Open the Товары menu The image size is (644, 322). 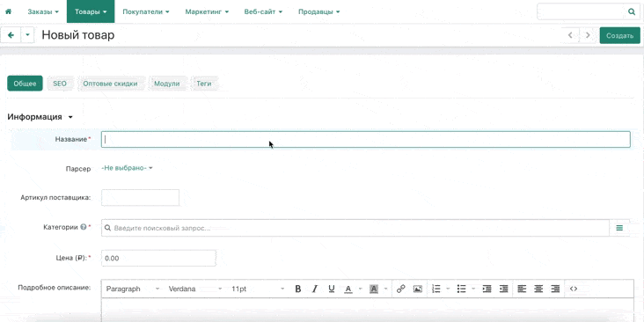(x=91, y=11)
